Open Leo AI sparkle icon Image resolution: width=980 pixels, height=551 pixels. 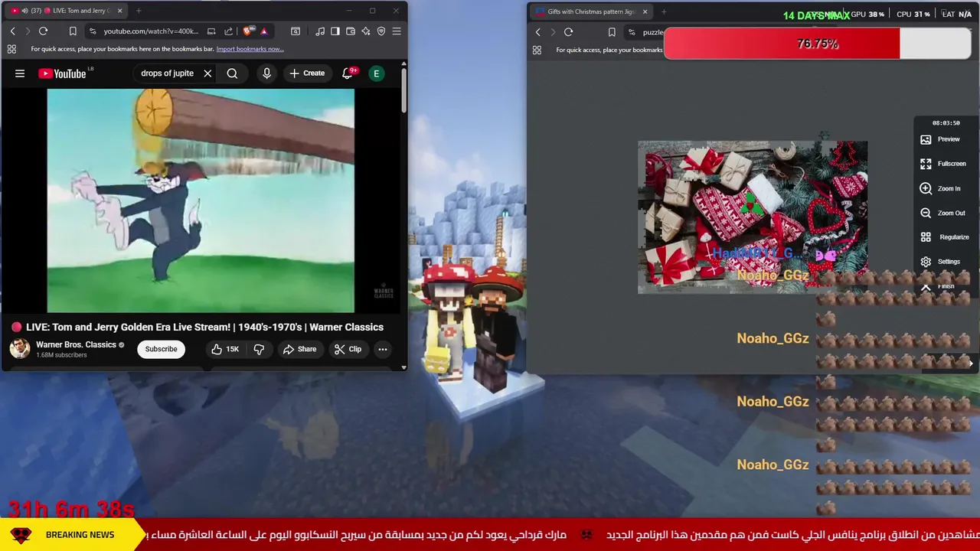(x=366, y=31)
